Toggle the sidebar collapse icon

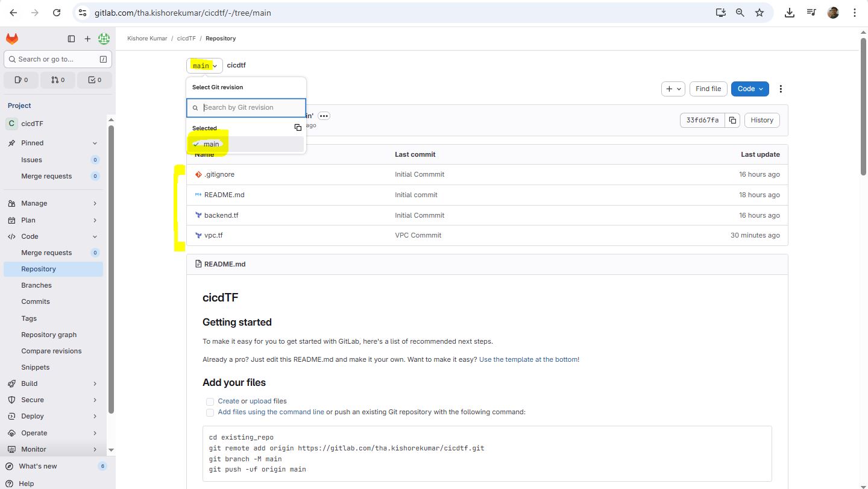(x=71, y=39)
